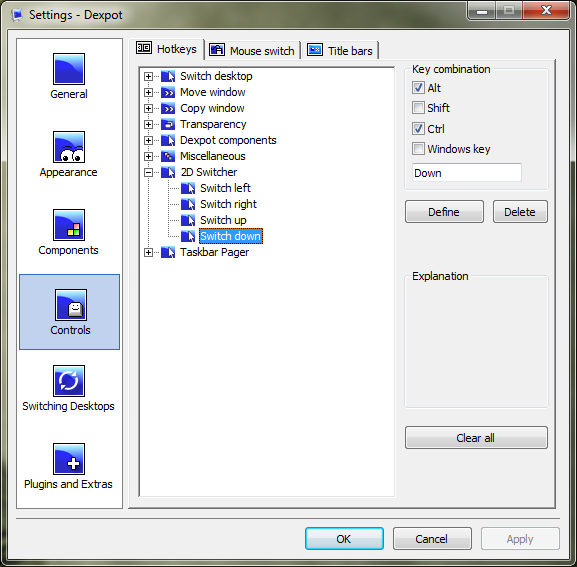577x567 pixels.
Task: Switch to the Mouse switch tab
Action: click(252, 50)
